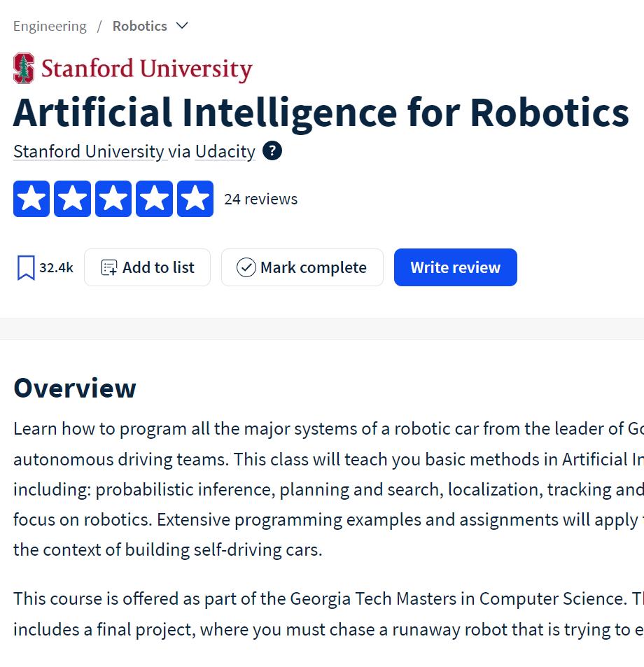The image size is (644, 667).
Task: Click the fourth rating star
Action: click(x=154, y=199)
